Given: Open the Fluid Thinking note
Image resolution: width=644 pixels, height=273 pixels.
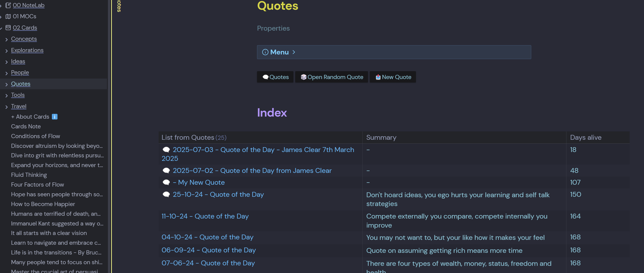Looking at the screenshot, I should tap(29, 175).
